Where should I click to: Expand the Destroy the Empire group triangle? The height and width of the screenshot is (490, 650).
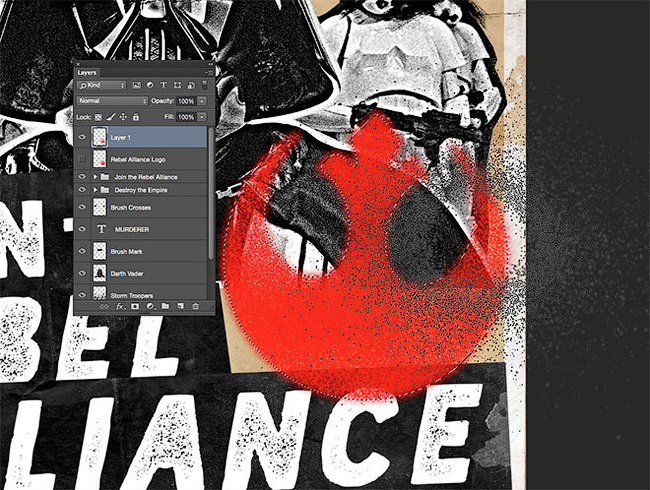(x=95, y=190)
